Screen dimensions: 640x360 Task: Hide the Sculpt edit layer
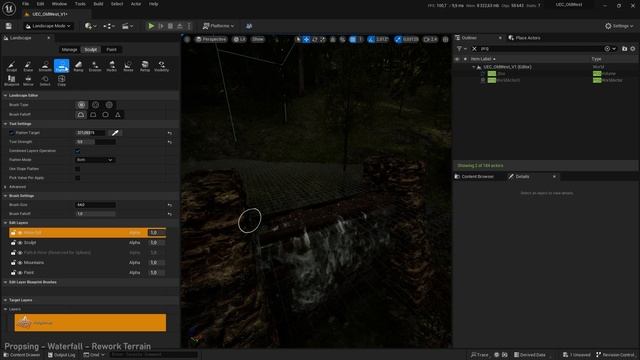pos(20,243)
